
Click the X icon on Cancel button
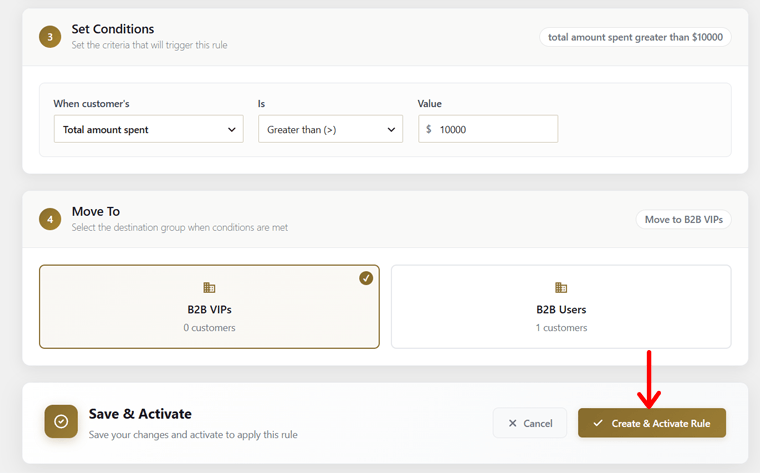pyautogui.click(x=512, y=423)
